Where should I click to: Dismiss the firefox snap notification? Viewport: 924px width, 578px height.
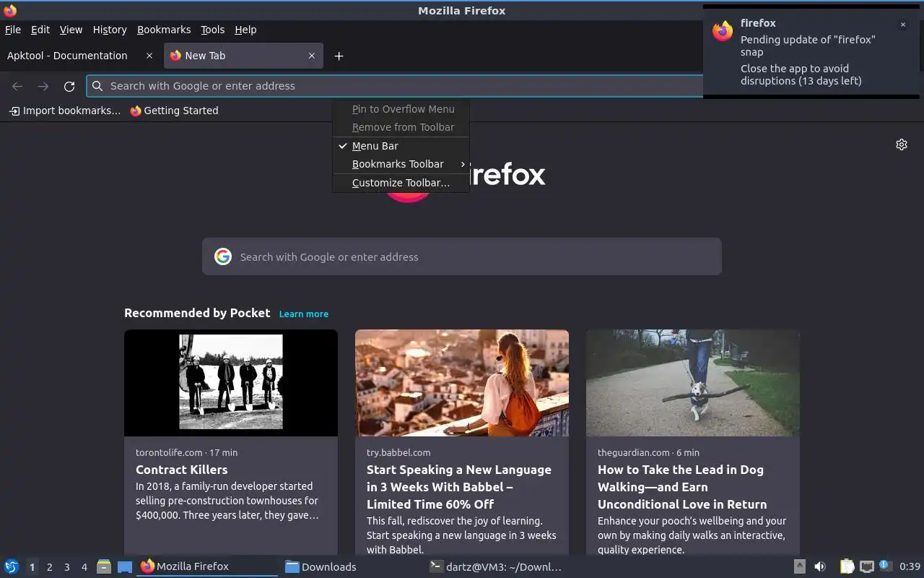(x=902, y=25)
